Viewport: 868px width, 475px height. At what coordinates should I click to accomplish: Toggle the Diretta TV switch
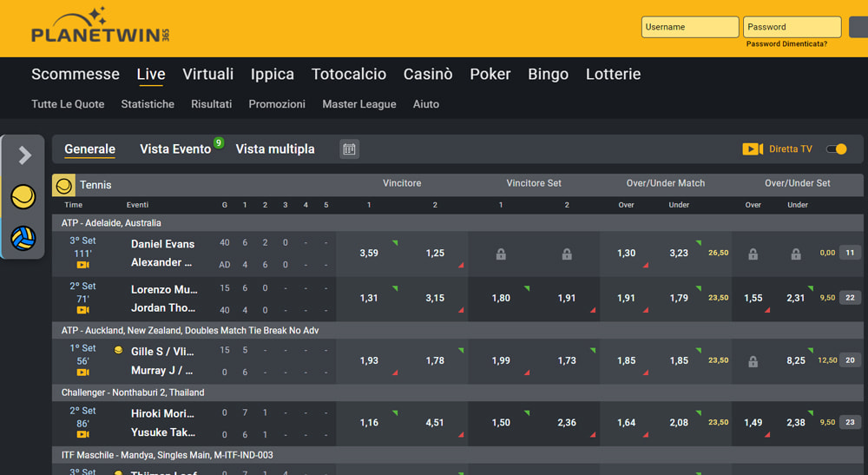(837, 148)
